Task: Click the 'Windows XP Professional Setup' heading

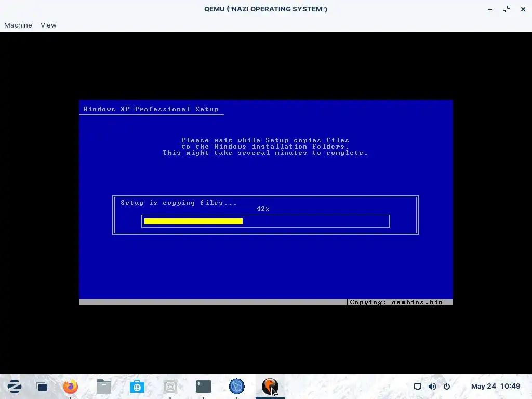Action: coord(151,109)
